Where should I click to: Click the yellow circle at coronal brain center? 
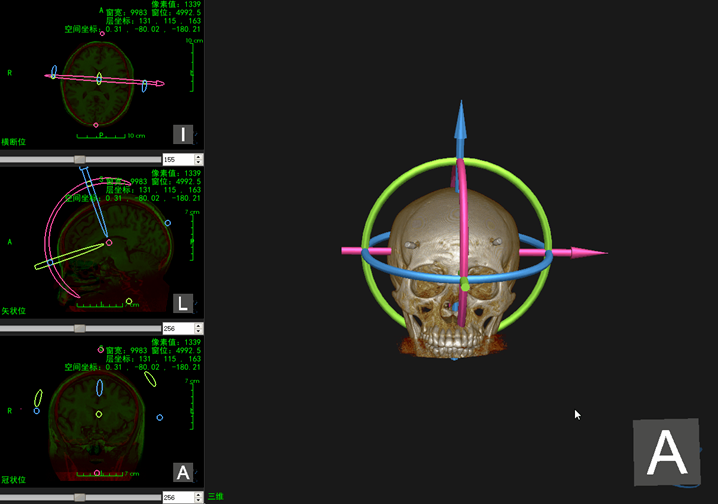(99, 414)
